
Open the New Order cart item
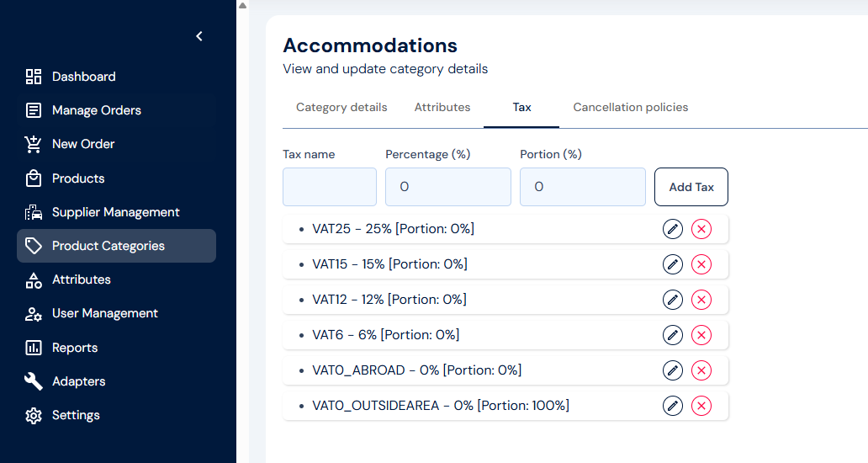coord(82,144)
